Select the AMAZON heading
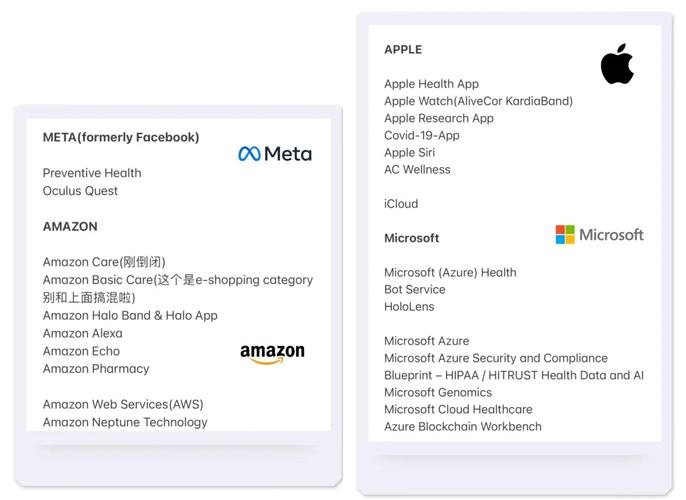 click(x=70, y=227)
